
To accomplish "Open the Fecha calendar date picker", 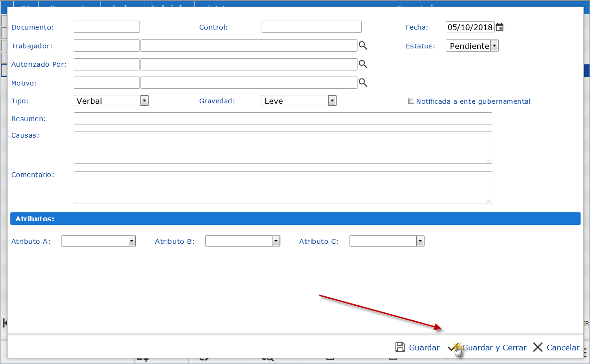I will tap(500, 27).
